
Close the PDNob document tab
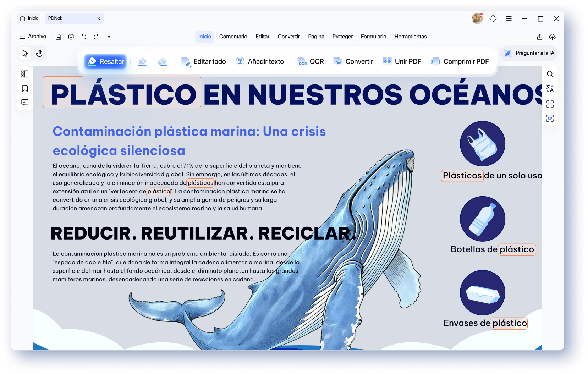click(x=99, y=18)
